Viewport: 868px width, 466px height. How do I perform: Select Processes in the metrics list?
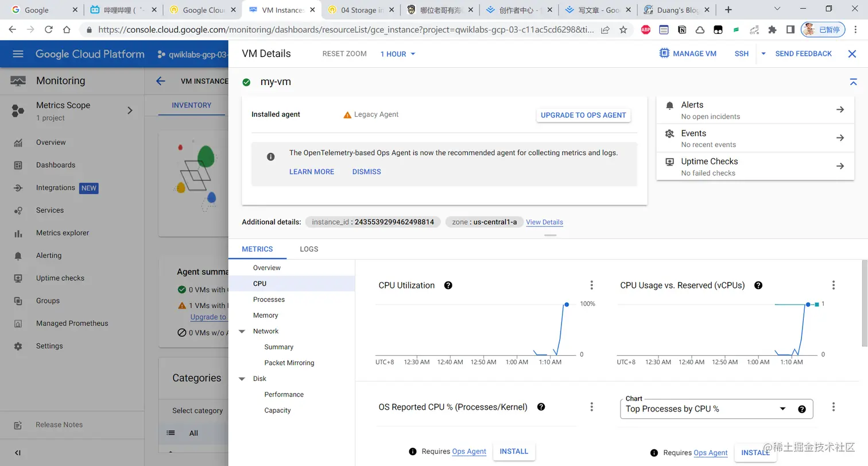click(x=269, y=299)
